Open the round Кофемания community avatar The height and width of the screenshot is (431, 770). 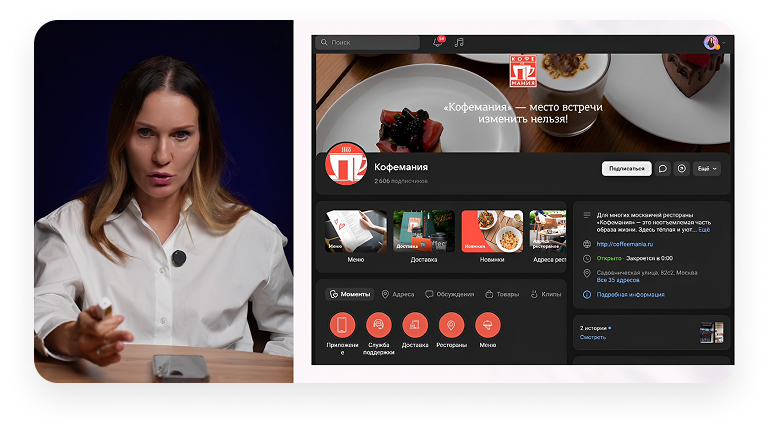(x=346, y=164)
